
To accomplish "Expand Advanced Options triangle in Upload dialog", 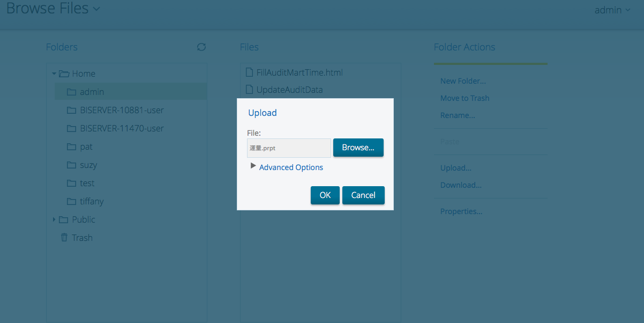I will coord(253,166).
